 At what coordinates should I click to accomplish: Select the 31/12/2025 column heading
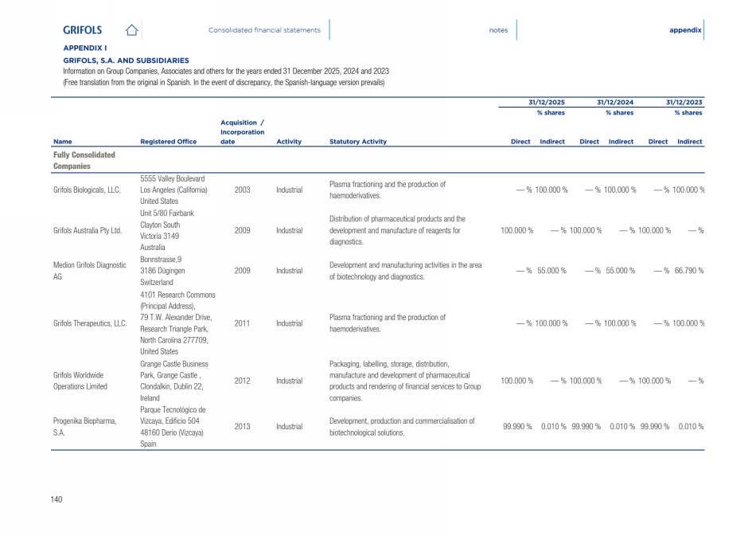(547, 103)
